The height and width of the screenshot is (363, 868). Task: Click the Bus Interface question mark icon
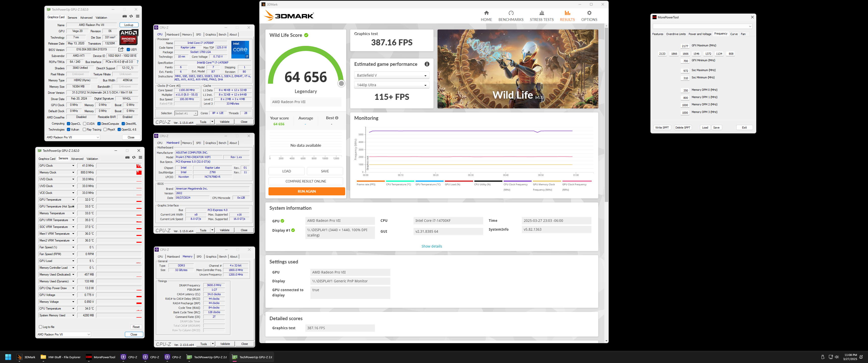pyautogui.click(x=137, y=62)
